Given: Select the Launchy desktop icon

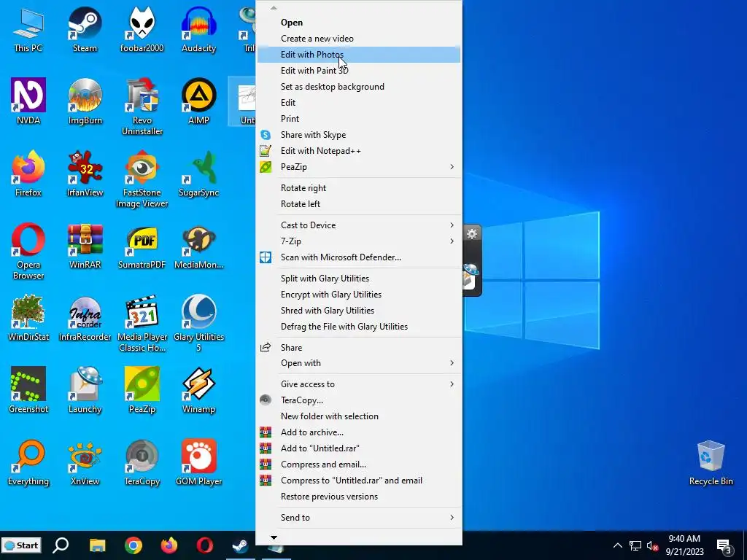Looking at the screenshot, I should click(x=85, y=391).
